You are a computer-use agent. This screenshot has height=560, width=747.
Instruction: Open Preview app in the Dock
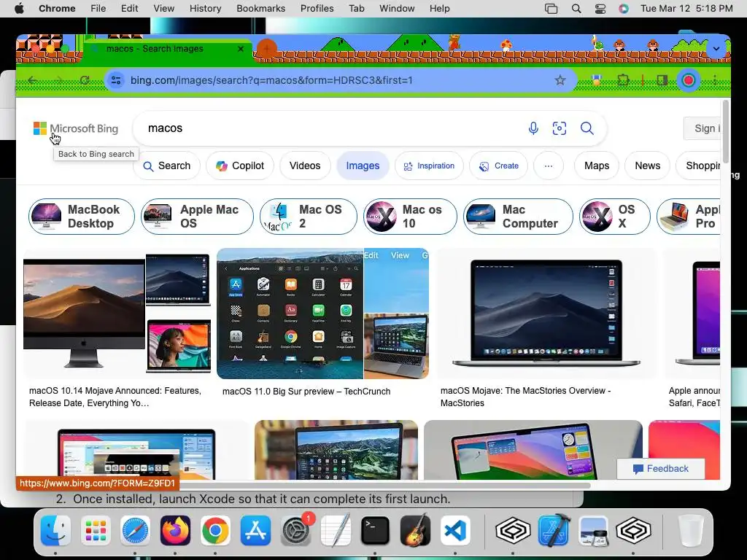coord(594,531)
